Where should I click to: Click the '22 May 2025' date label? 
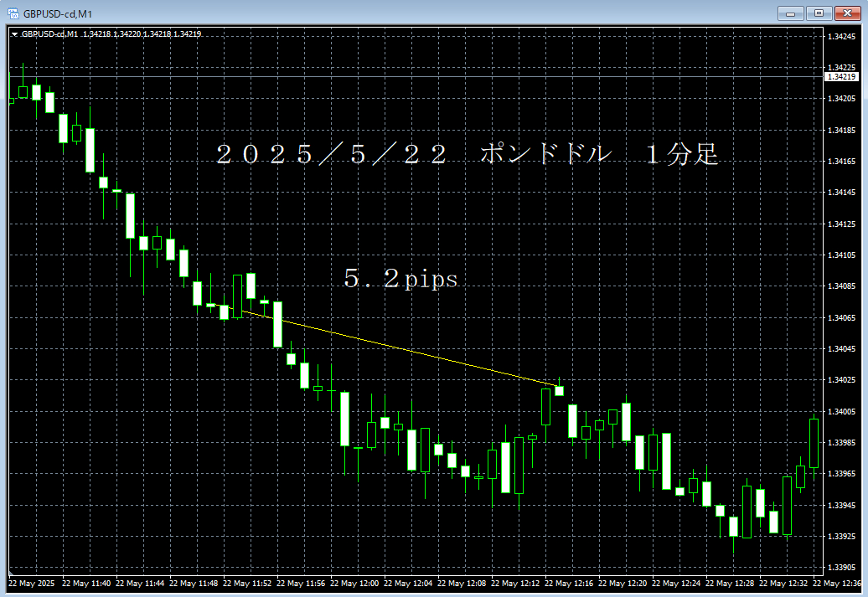pyautogui.click(x=32, y=583)
